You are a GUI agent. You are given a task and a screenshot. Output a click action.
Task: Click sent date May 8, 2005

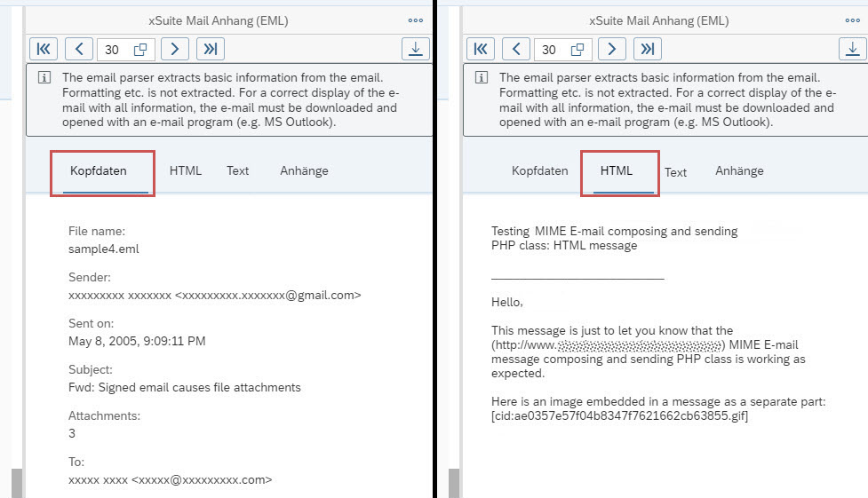pos(137,341)
